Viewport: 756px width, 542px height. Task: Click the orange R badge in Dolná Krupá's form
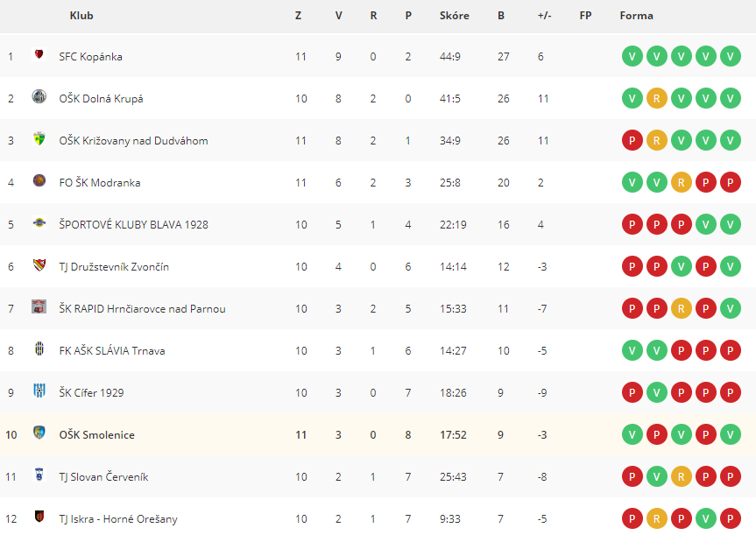pyautogui.click(x=657, y=99)
